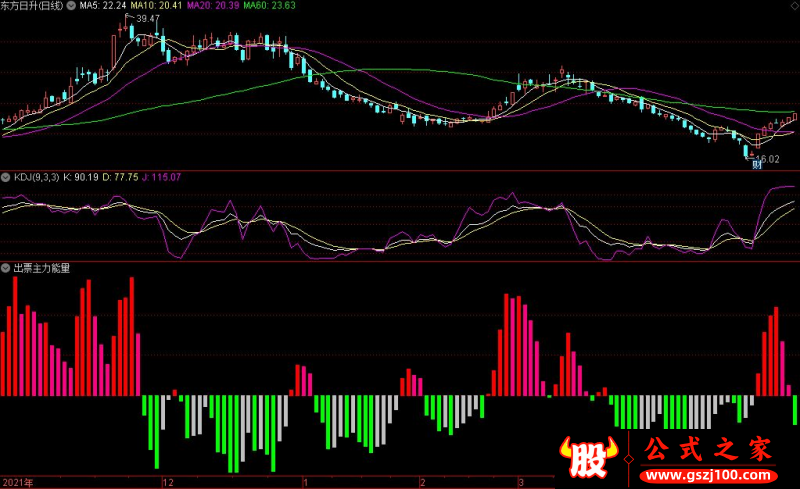Open the dropdown beside 东方日升(日线) title
This screenshot has height=489, width=800.
point(71,6)
